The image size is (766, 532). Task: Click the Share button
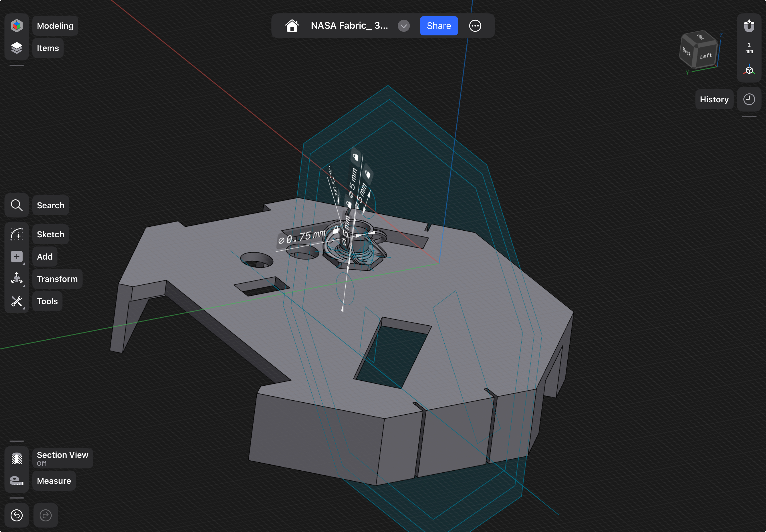point(439,26)
